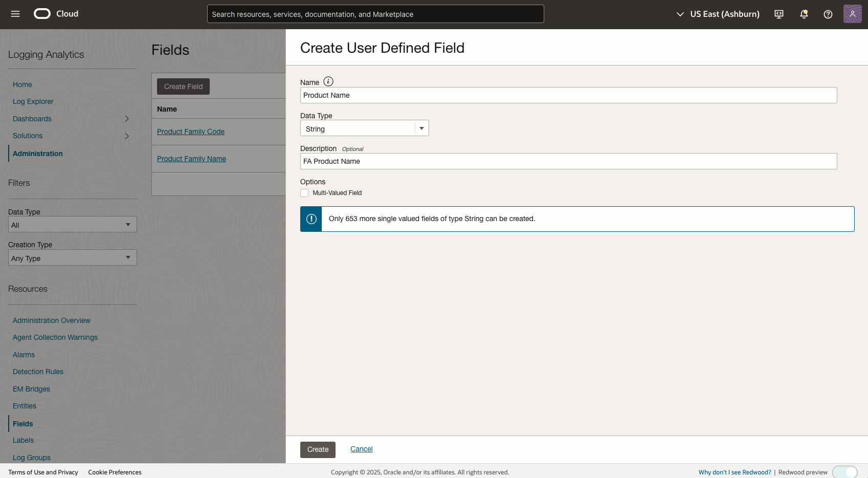The height and width of the screenshot is (478, 868).
Task: Enable the Multi-Valued Field checkbox
Action: point(304,193)
